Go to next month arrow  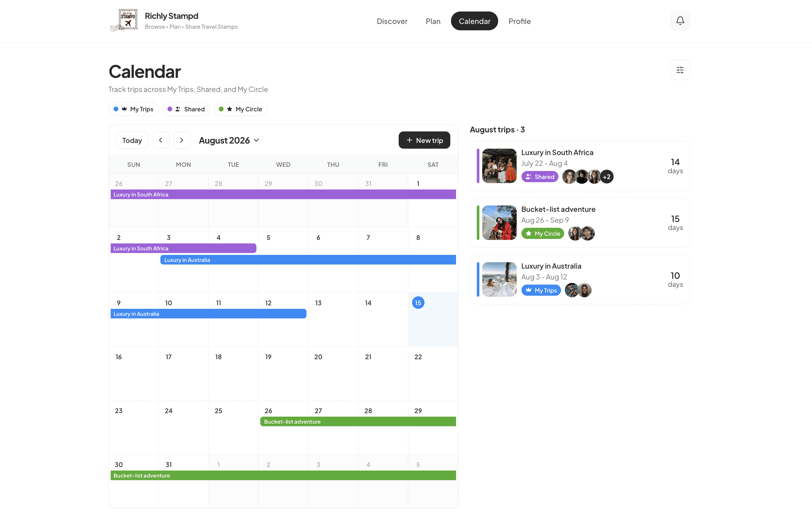pos(181,140)
